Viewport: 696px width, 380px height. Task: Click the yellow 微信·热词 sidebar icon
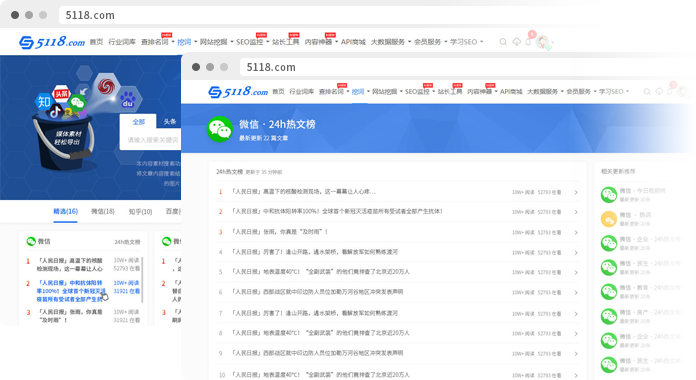pos(609,219)
